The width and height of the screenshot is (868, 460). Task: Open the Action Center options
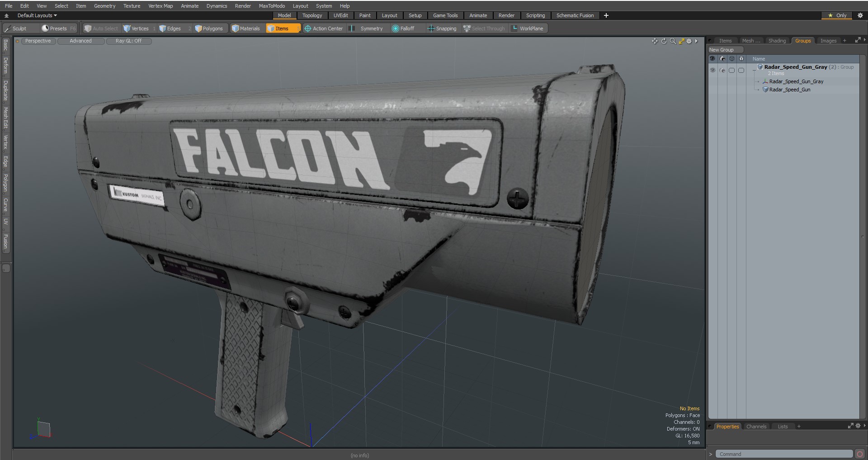(324, 28)
